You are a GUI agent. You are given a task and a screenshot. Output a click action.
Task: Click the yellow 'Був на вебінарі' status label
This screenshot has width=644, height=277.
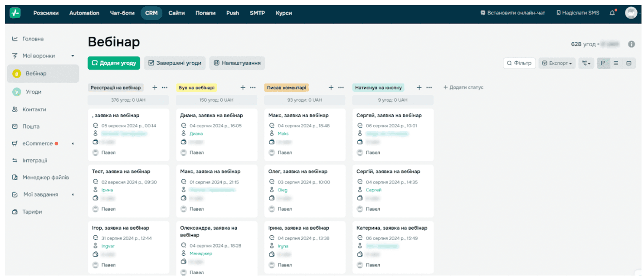click(x=196, y=88)
